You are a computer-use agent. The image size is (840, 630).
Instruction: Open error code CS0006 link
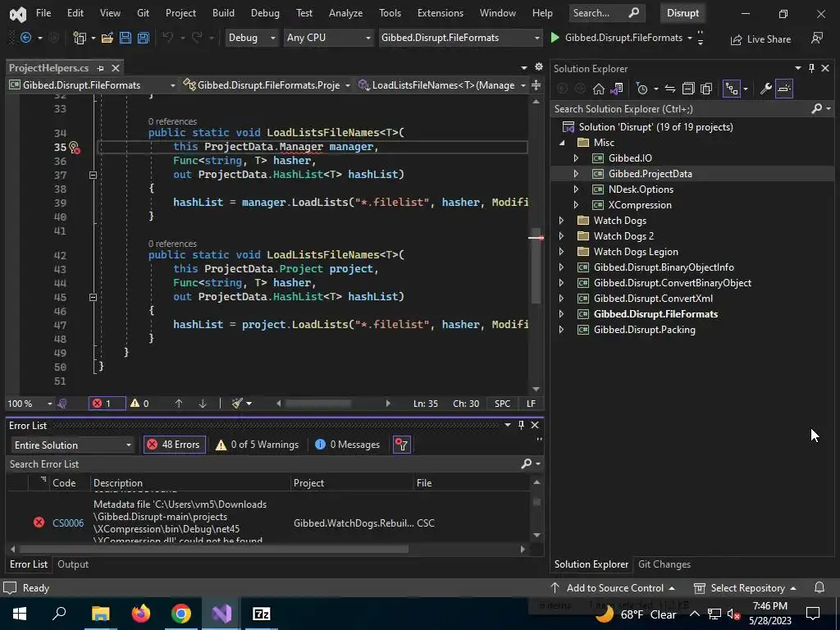coord(68,523)
